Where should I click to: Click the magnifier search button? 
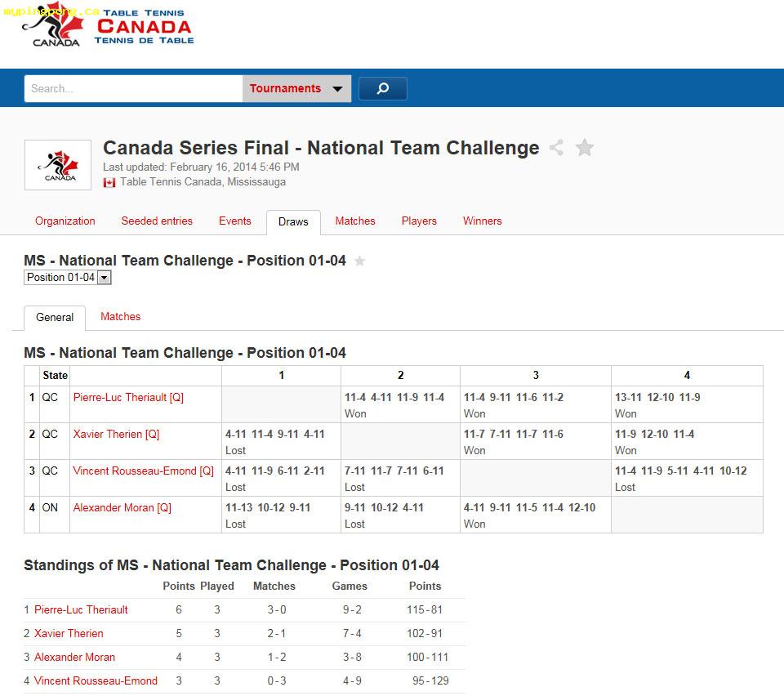tap(382, 88)
